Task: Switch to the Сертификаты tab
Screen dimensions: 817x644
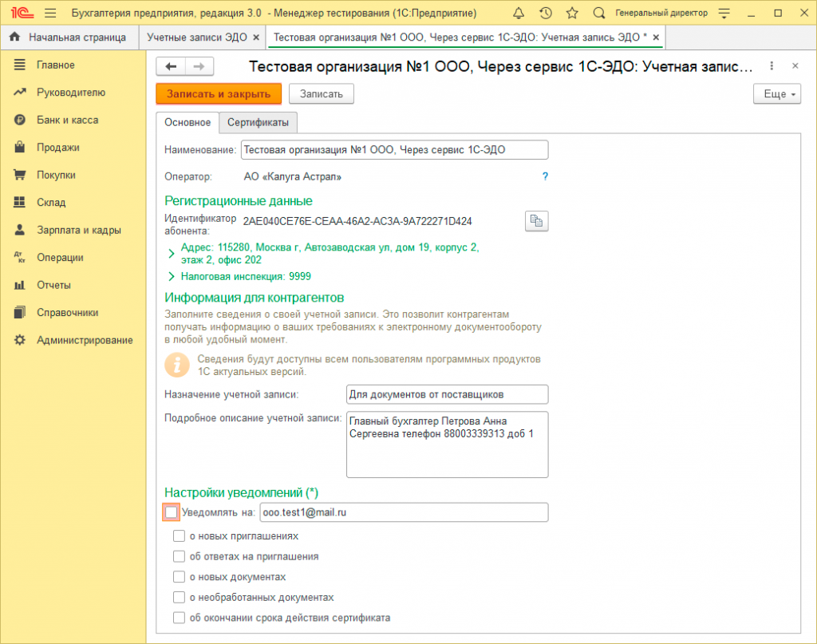Action: click(258, 122)
